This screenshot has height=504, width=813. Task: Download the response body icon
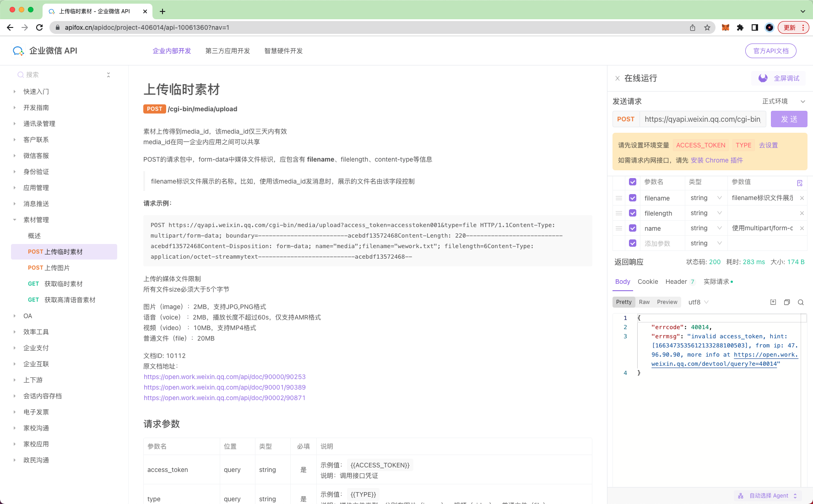tap(773, 302)
